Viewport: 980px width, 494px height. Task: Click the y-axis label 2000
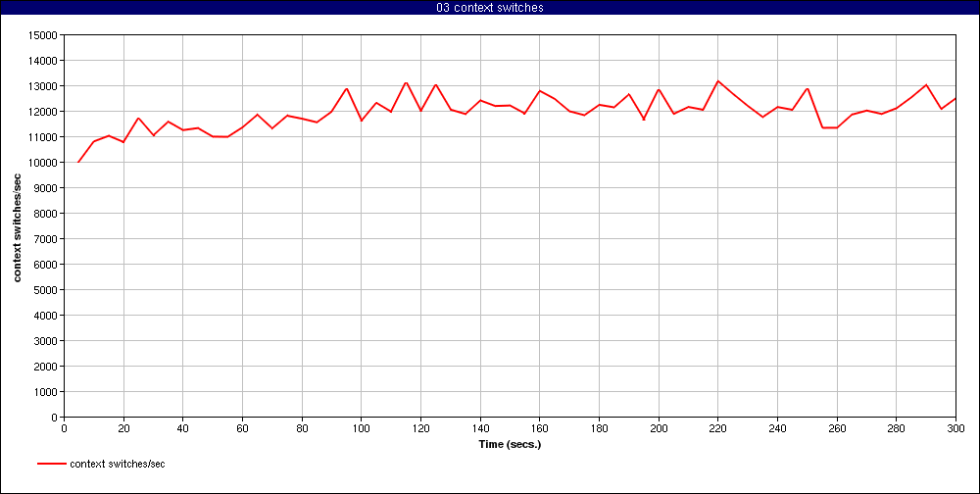46,367
